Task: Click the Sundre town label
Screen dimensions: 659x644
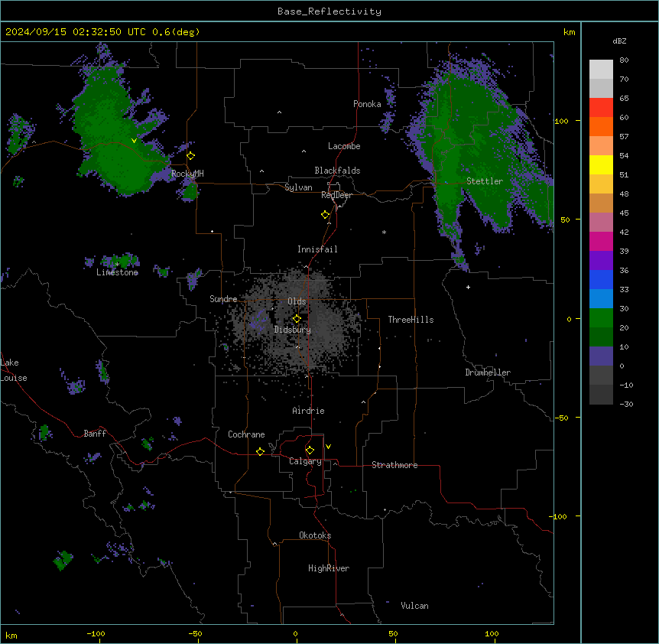Action: [x=223, y=299]
